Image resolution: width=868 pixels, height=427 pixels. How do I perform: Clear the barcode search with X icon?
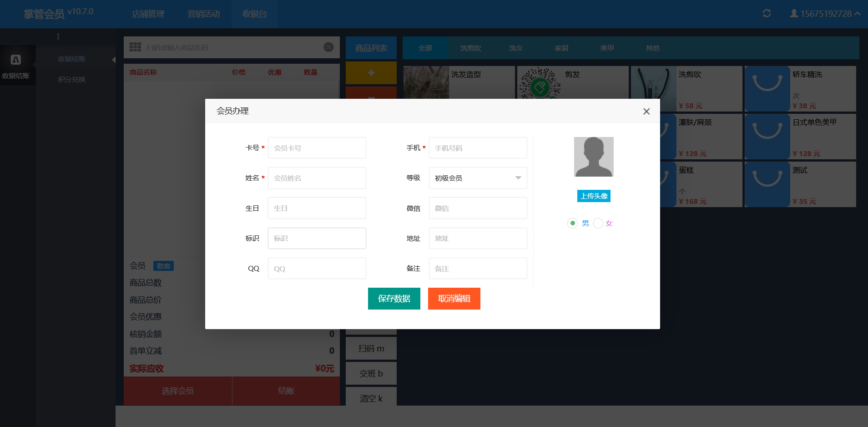[328, 47]
